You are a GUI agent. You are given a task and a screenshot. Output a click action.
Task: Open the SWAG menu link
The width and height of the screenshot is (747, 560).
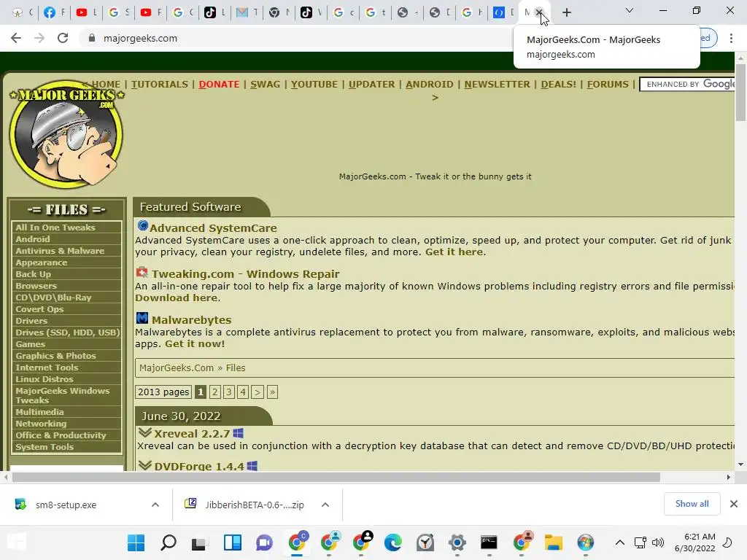266,85
